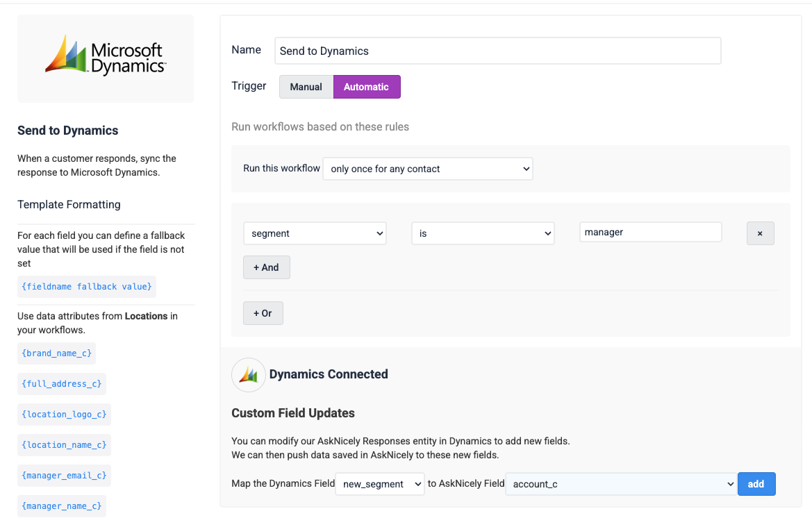Remove the segment rule with x button
This screenshot has height=518, width=812.
760,233
